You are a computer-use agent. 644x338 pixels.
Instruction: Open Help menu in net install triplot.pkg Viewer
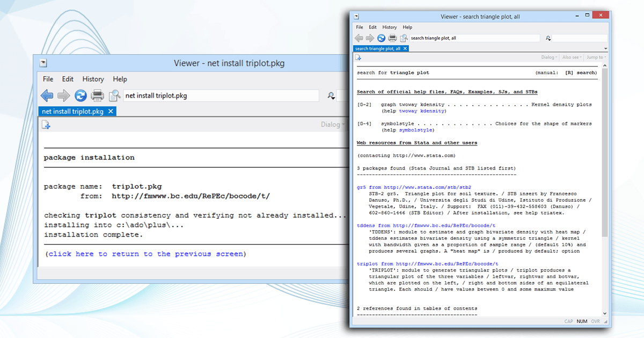(x=120, y=79)
